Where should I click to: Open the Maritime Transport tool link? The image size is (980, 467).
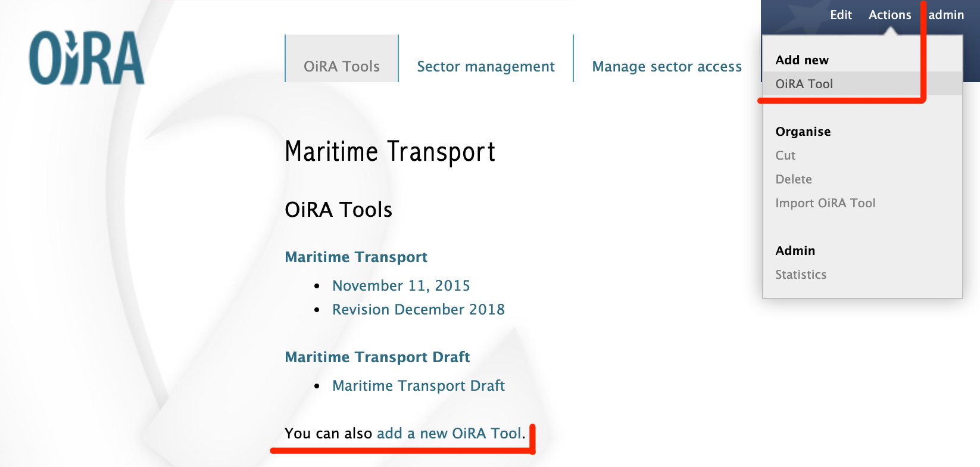coord(356,257)
